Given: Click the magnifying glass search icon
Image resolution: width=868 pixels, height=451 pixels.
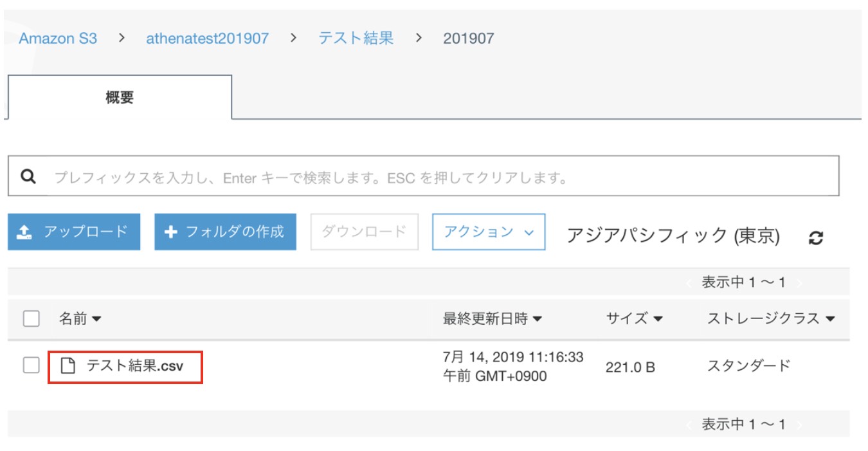Looking at the screenshot, I should coord(28,176).
